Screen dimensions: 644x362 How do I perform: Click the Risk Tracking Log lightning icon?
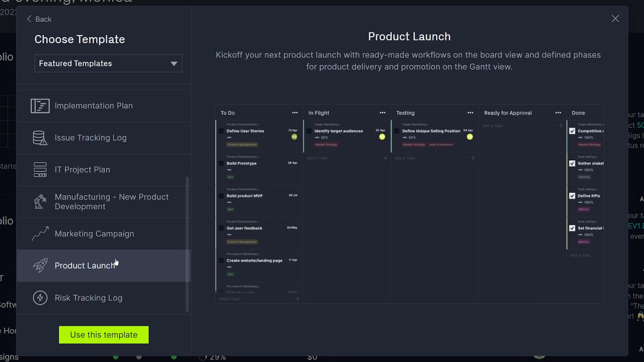(x=40, y=297)
